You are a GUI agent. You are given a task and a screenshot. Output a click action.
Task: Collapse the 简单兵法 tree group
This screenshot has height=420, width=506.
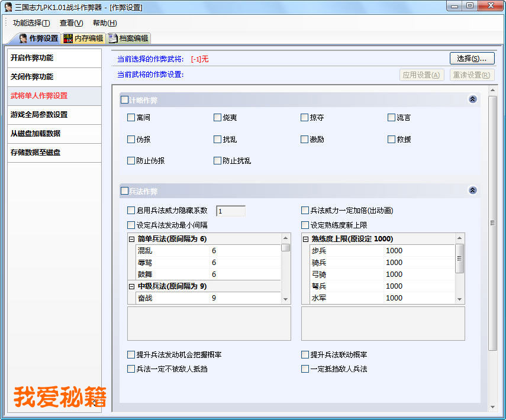tap(132, 239)
